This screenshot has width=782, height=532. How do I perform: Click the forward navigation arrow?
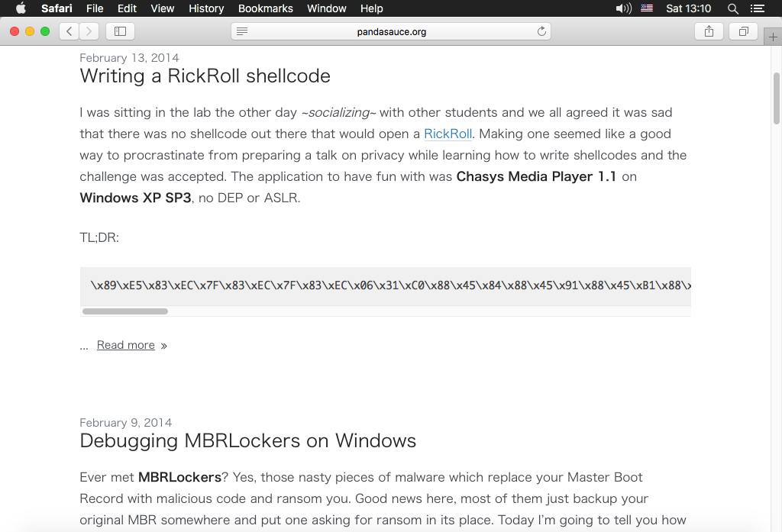(89, 31)
